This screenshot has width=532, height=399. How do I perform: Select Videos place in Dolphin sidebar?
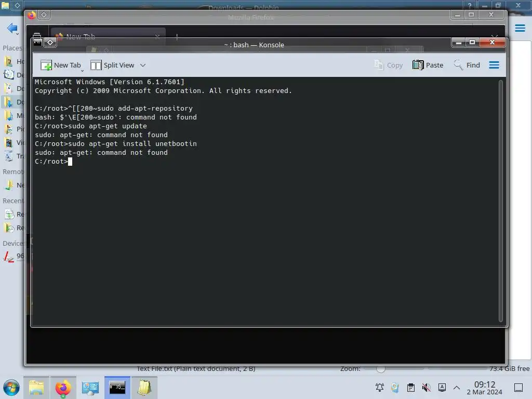point(14,142)
